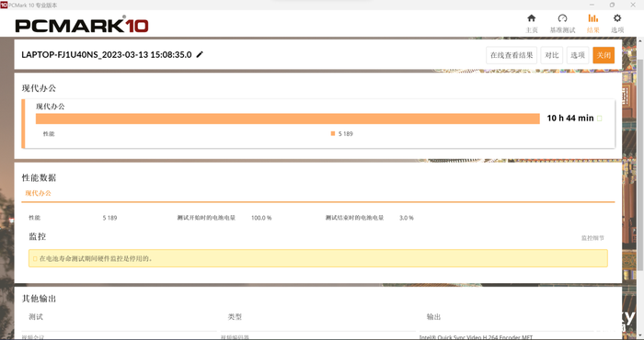Click the pencil icon to rename result

(200, 54)
